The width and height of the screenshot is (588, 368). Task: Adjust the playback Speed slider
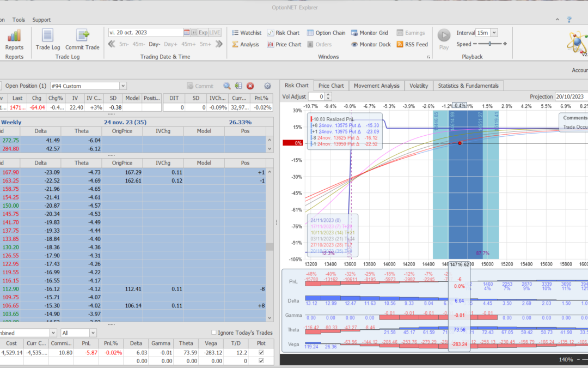(490, 44)
